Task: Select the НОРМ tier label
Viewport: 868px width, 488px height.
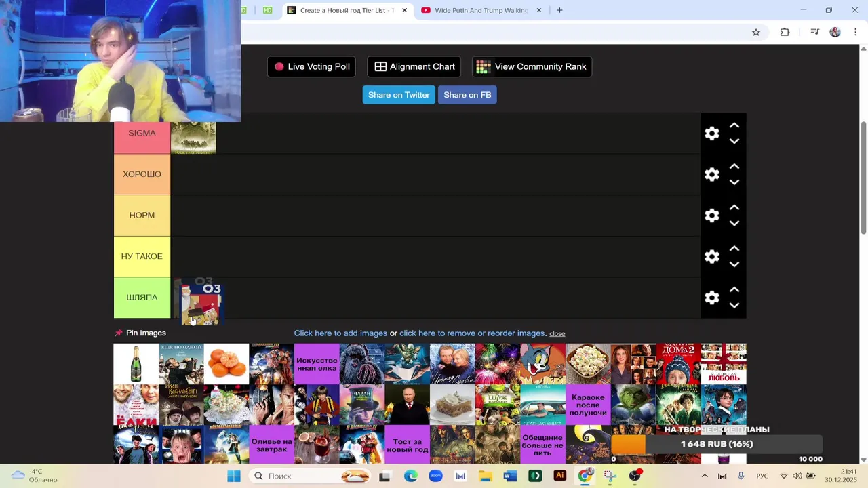Action: coord(142,216)
